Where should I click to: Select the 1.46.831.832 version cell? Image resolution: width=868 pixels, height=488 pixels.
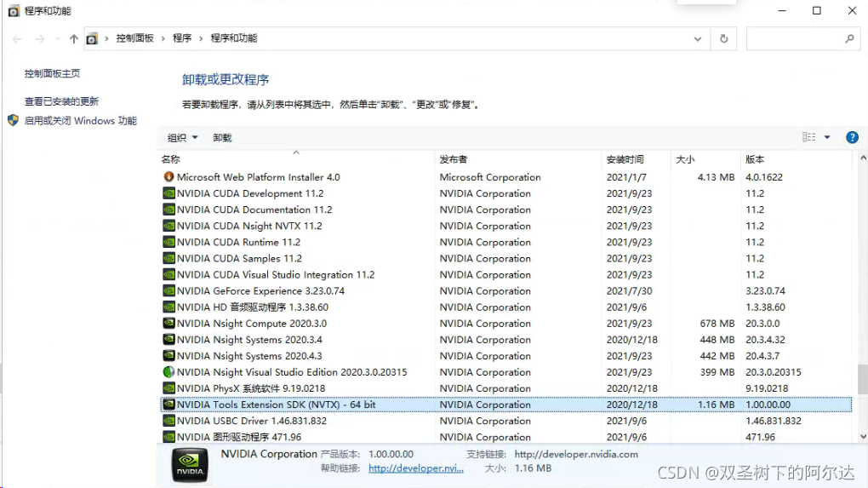coord(774,421)
